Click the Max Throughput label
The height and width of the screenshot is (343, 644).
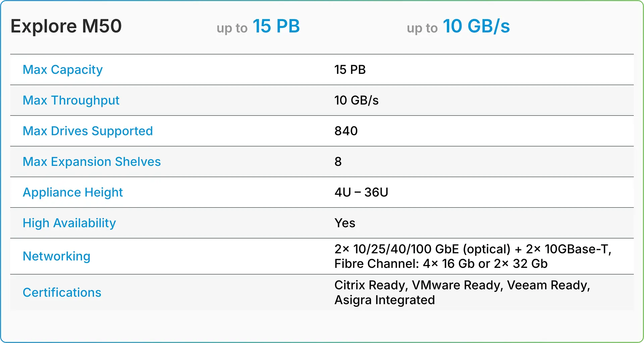pyautogui.click(x=71, y=100)
